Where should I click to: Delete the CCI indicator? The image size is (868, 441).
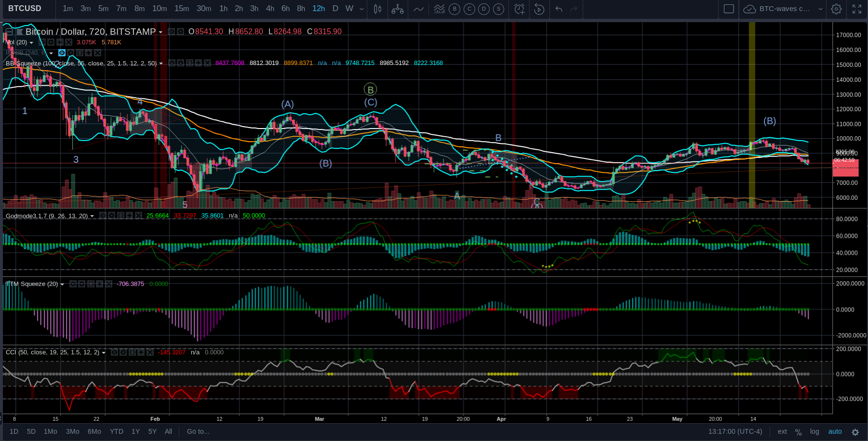click(150, 352)
